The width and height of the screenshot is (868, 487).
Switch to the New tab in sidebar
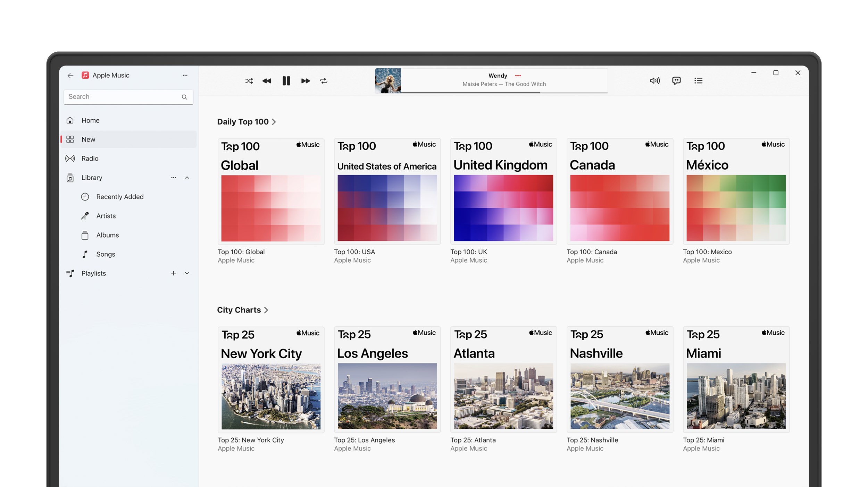pyautogui.click(x=89, y=139)
